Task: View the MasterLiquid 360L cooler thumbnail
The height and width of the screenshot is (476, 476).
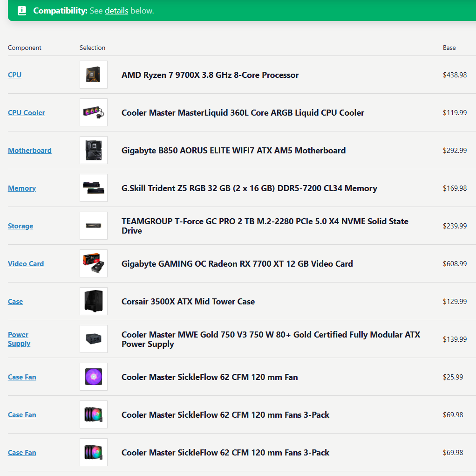Action: 94,112
